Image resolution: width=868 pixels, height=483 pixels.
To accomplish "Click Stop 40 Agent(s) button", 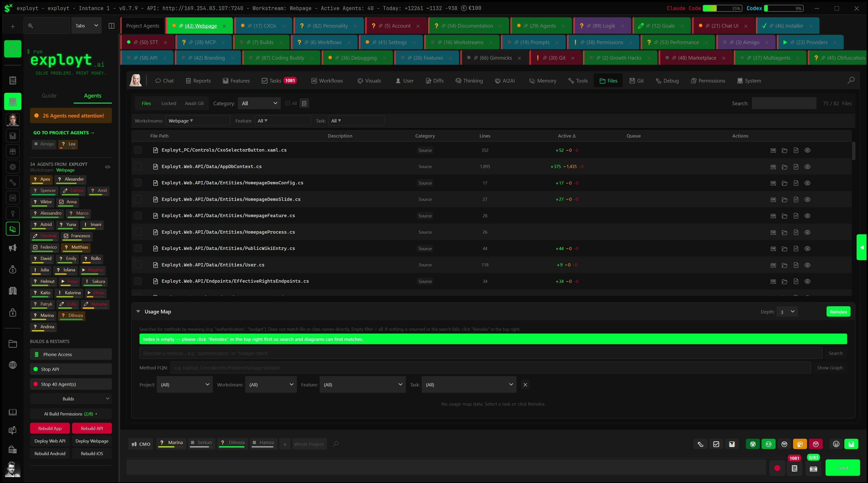I will click(71, 384).
